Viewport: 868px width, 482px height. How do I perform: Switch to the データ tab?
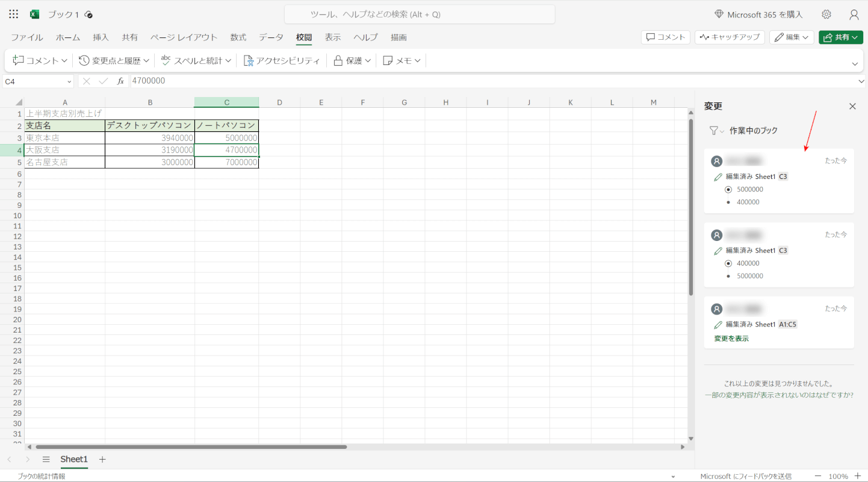point(271,37)
